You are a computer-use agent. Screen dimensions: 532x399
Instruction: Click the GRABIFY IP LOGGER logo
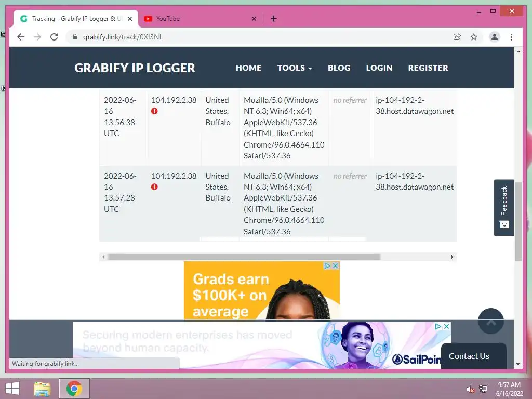pos(135,68)
